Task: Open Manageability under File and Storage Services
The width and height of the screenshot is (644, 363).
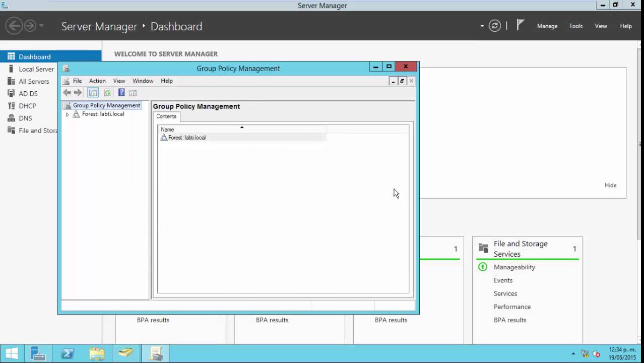Action: [x=514, y=267]
